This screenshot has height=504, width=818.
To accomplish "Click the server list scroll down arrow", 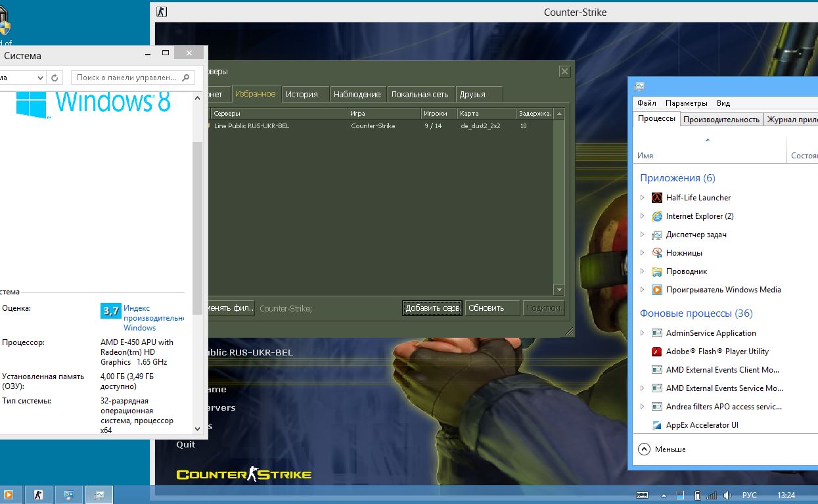I will 559,290.
